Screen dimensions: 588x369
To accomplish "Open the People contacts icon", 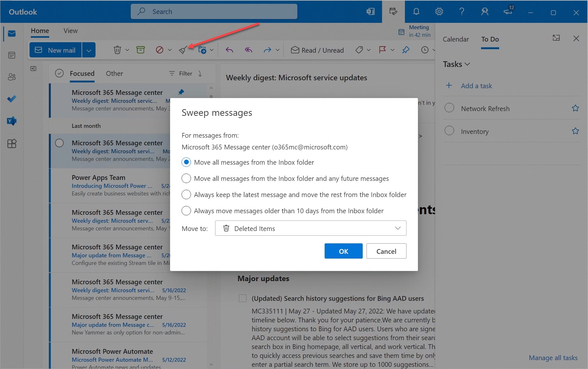I will coord(12,77).
